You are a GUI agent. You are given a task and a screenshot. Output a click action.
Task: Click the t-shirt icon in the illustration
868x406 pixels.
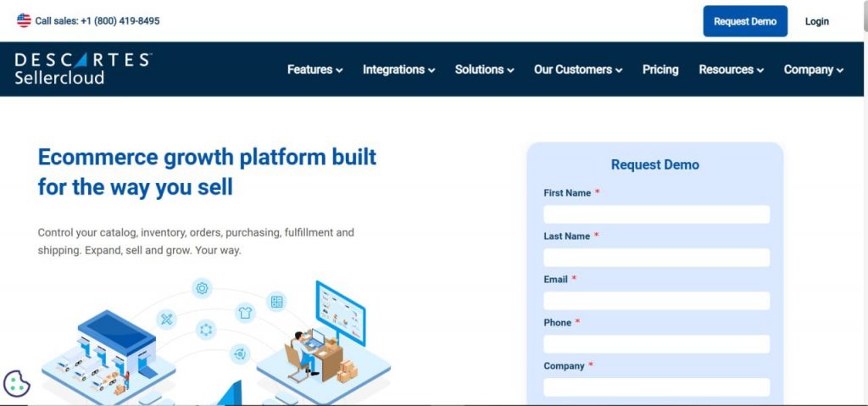(x=245, y=312)
